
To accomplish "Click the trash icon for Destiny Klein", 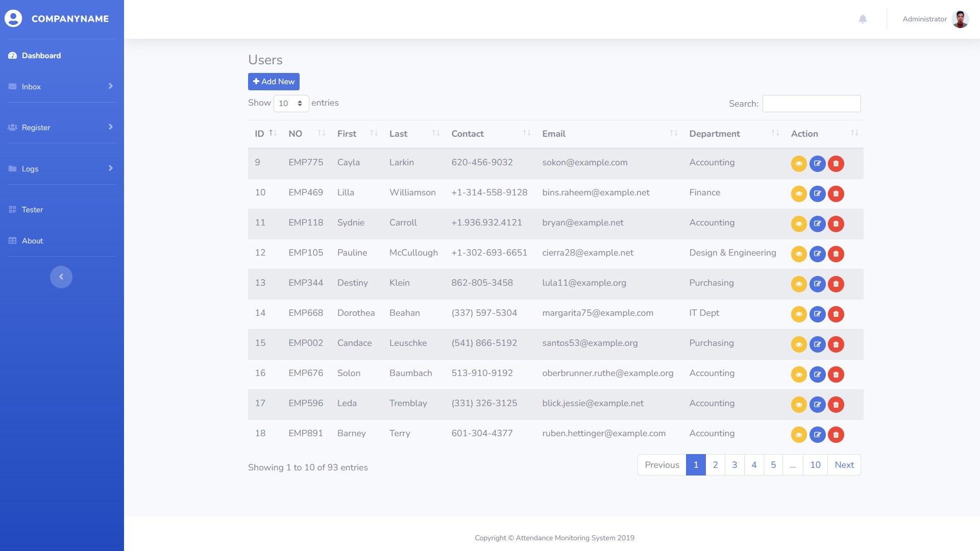I will pos(836,284).
